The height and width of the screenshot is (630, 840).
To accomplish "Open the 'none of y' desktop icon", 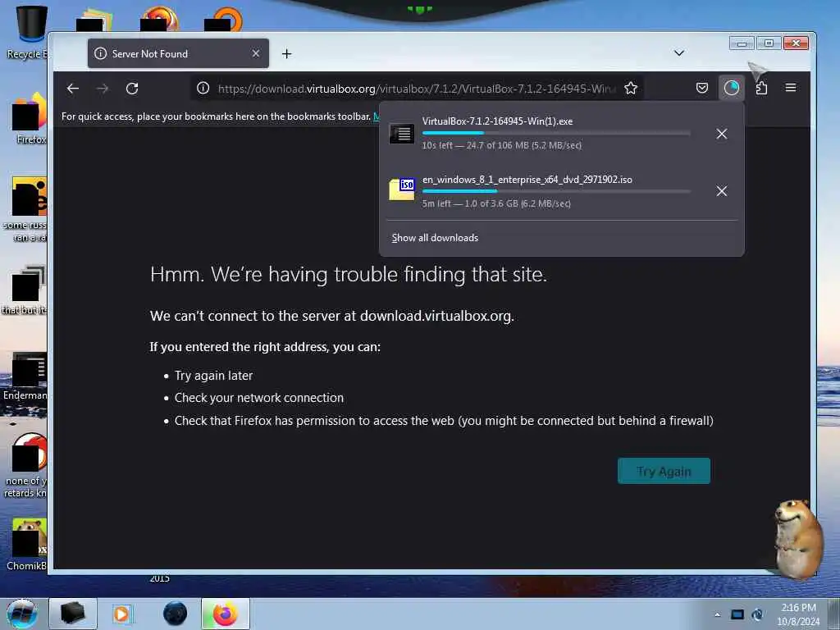I will point(25,465).
